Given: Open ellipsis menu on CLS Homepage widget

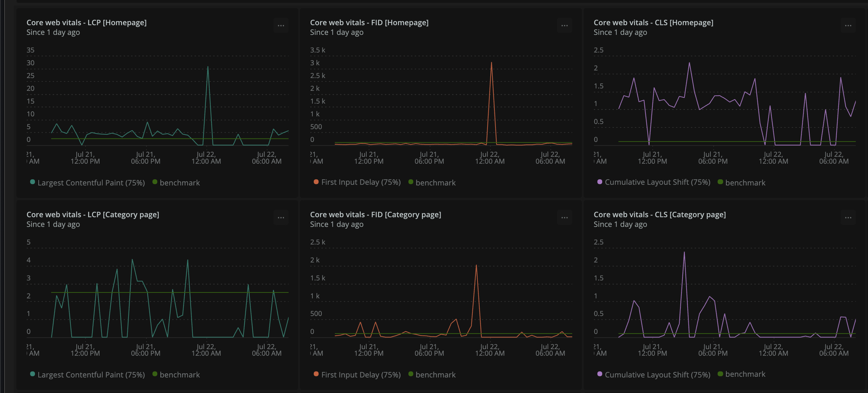Looking at the screenshot, I should point(848,26).
